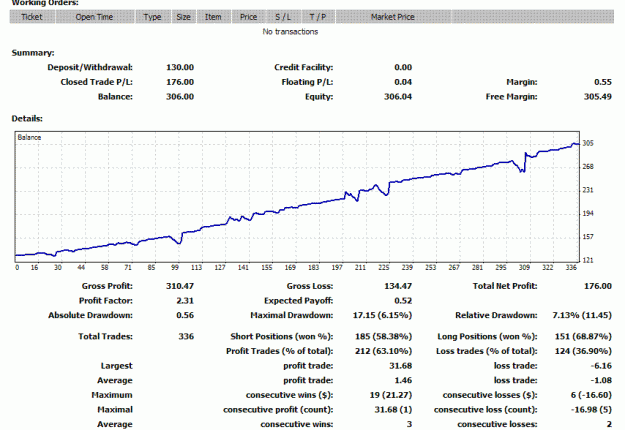Click the Profit Factor value 2.31
Image resolution: width=625 pixels, height=430 pixels.
pyautogui.click(x=185, y=301)
